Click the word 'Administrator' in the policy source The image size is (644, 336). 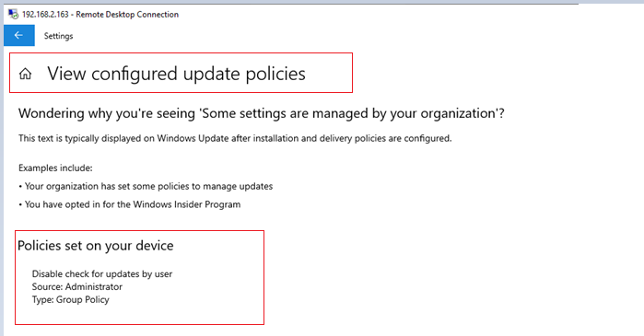pos(94,287)
